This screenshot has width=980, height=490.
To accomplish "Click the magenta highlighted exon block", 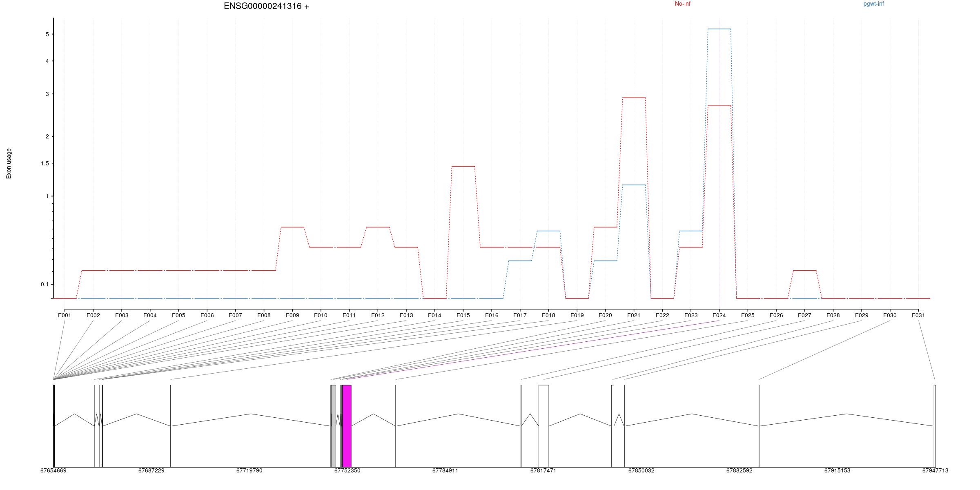I will click(x=347, y=426).
